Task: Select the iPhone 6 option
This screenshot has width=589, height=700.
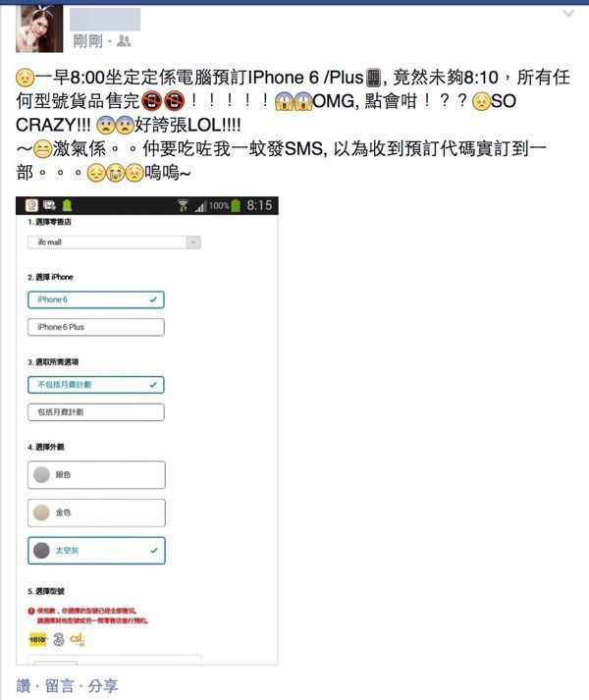Action: 96,299
